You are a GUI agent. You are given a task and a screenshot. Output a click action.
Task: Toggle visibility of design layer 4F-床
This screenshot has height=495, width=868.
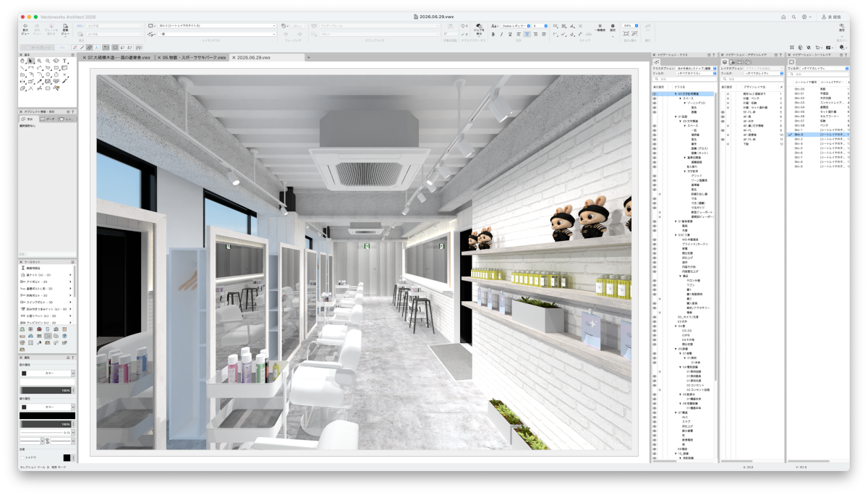[x=723, y=117]
